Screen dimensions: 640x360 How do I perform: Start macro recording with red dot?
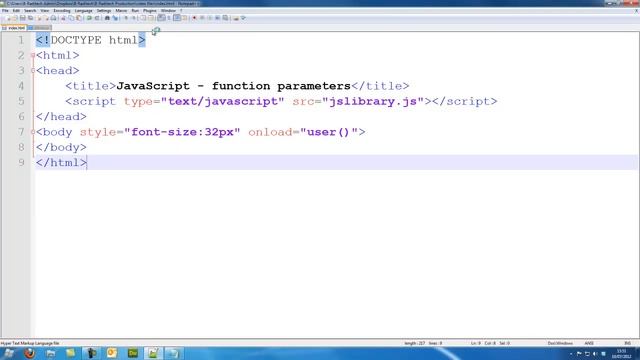click(194, 18)
